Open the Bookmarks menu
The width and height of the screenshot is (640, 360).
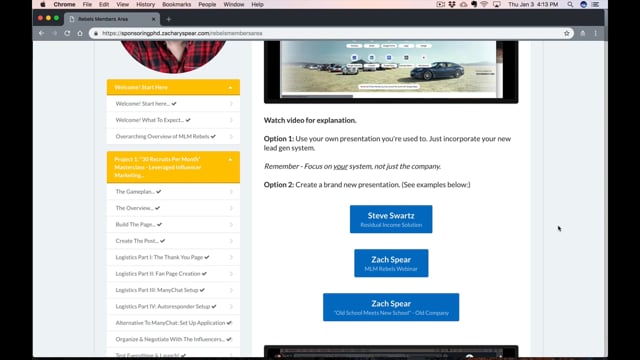click(176, 4)
